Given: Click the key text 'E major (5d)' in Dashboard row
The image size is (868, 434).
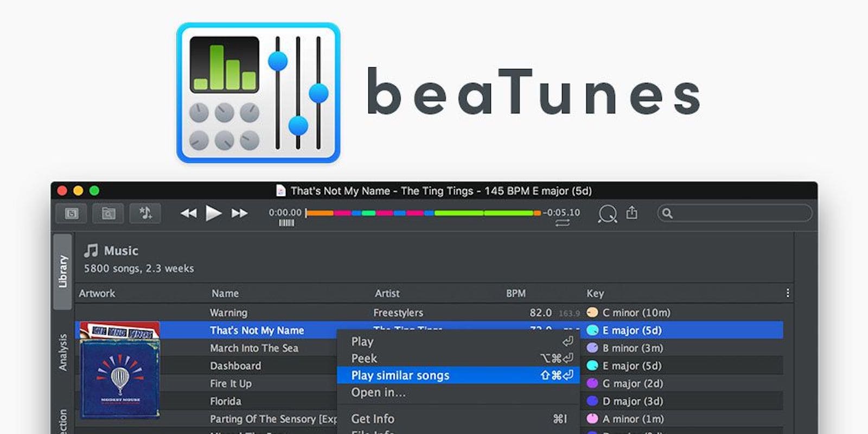Looking at the screenshot, I should (632, 366).
